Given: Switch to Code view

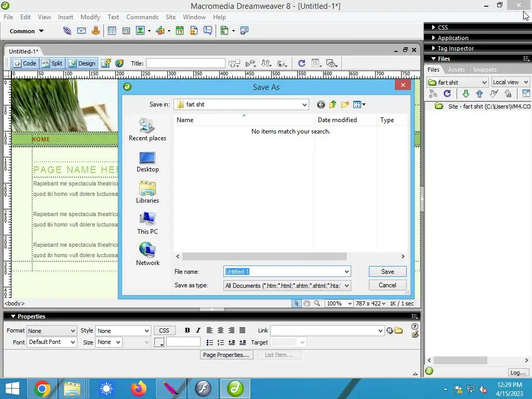Looking at the screenshot, I should tap(25, 63).
